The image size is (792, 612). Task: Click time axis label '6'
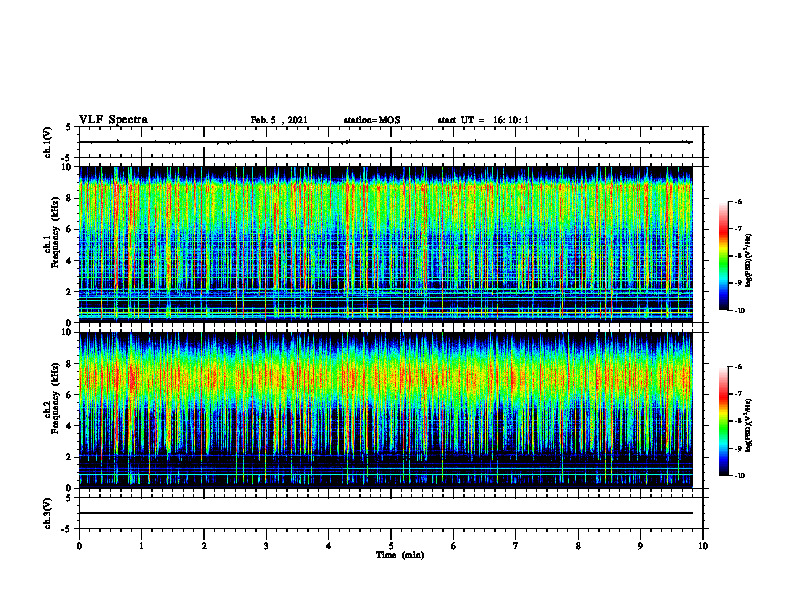(454, 546)
